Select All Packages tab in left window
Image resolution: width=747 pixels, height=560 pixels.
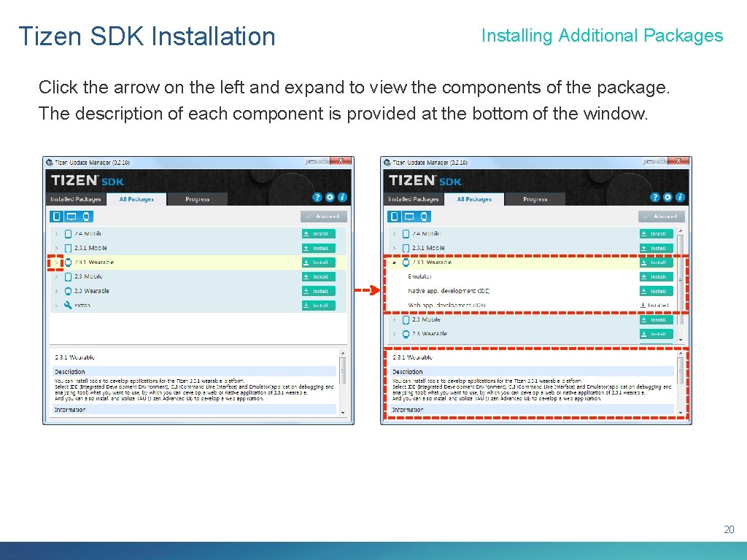click(x=136, y=199)
